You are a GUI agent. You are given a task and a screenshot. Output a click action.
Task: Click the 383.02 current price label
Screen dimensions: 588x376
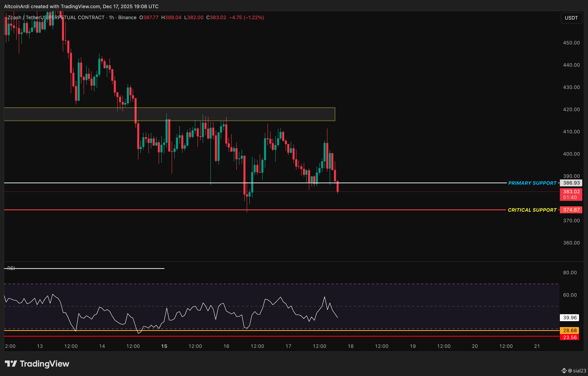point(571,192)
